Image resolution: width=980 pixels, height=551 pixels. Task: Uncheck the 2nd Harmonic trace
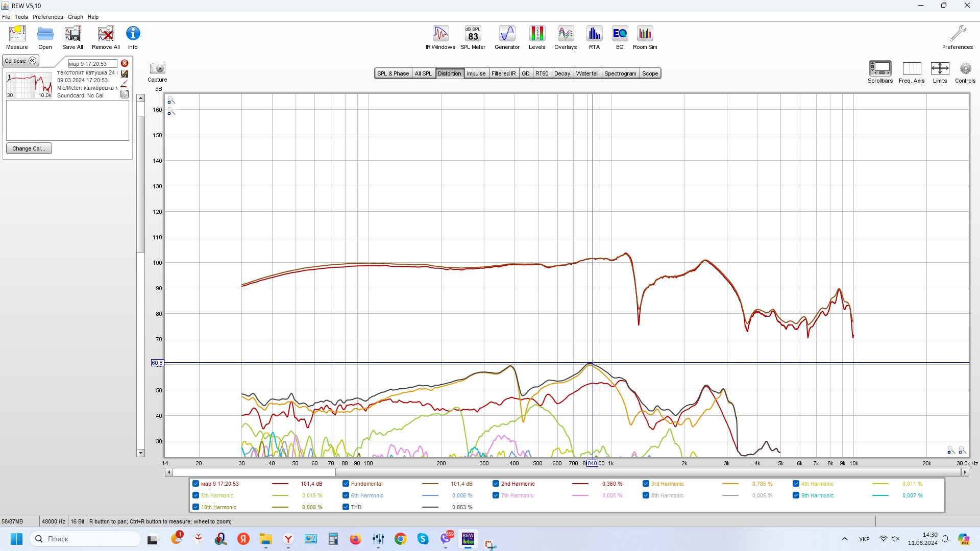(x=496, y=484)
